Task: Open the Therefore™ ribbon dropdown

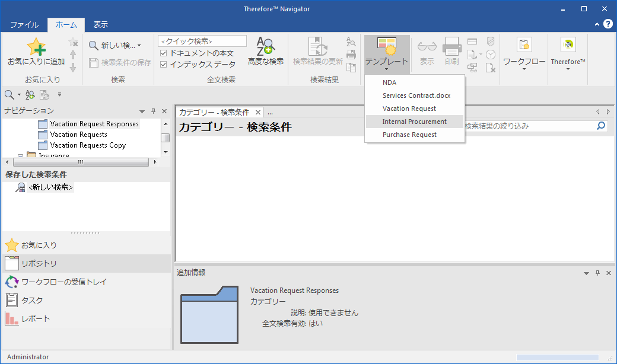Action: [x=568, y=55]
